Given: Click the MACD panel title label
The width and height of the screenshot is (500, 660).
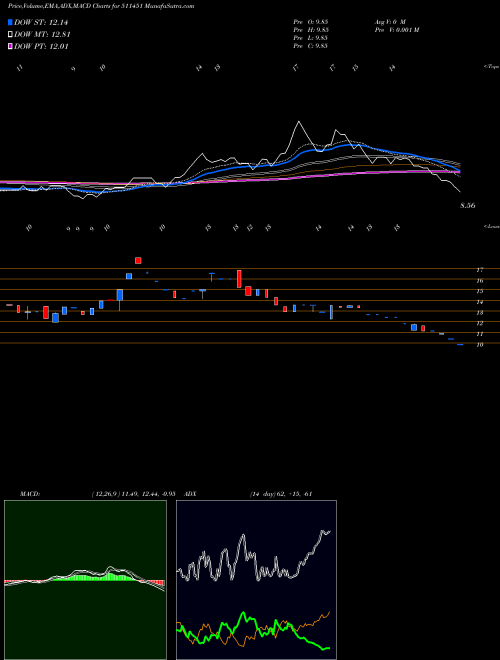Looking at the screenshot, I should 29,494.
